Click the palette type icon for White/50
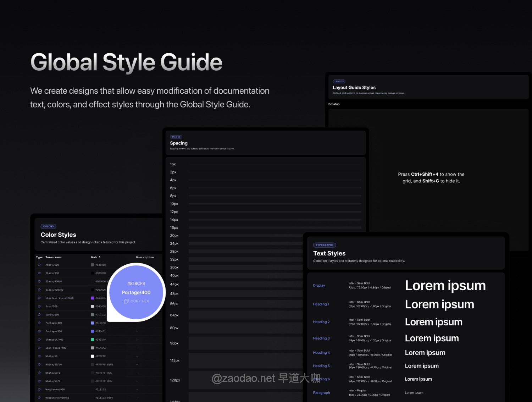Viewport: 532px width, 402px height. click(39, 356)
